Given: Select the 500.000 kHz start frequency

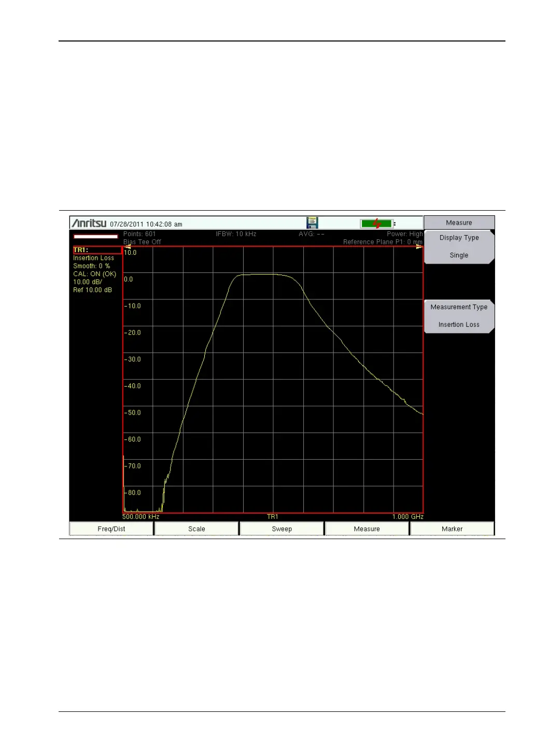Looking at the screenshot, I should click(141, 517).
